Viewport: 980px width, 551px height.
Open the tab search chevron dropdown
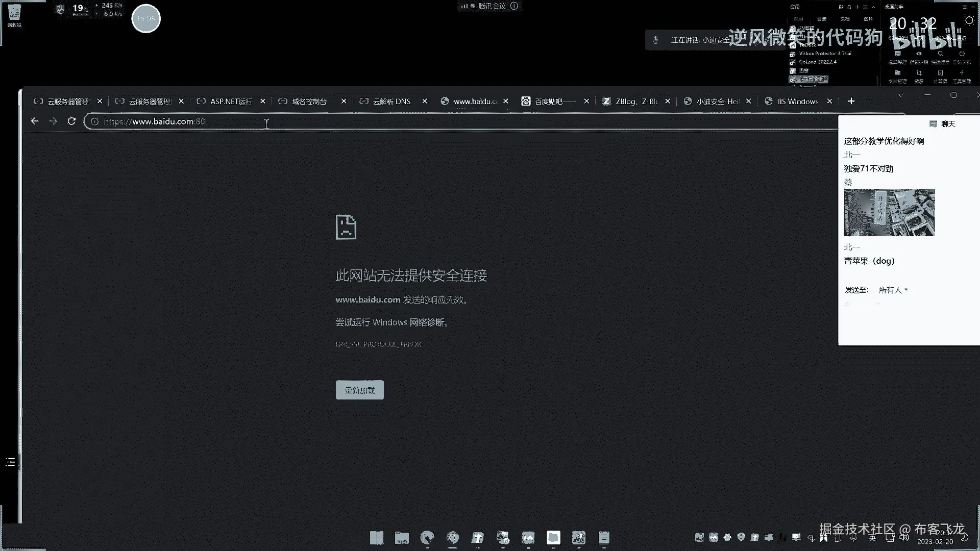tap(901, 95)
